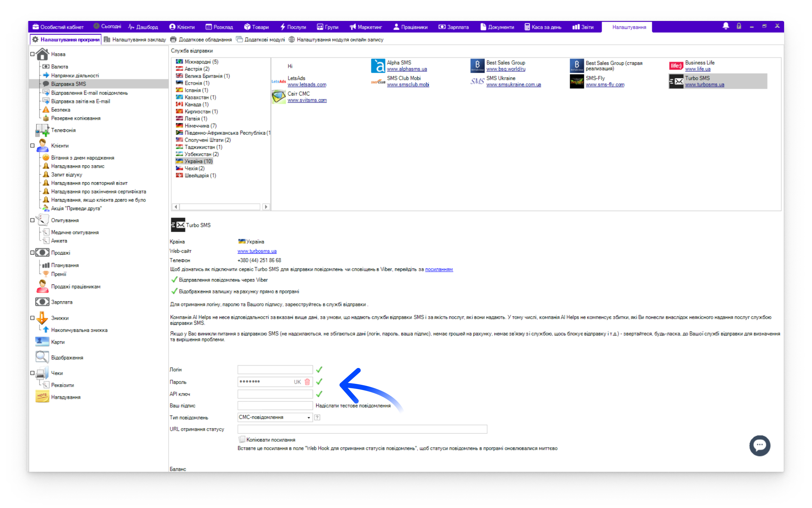Image resolution: width=812 pixels, height=508 pixels.
Task: Select the Alpha SMS provider icon
Action: coord(378,65)
